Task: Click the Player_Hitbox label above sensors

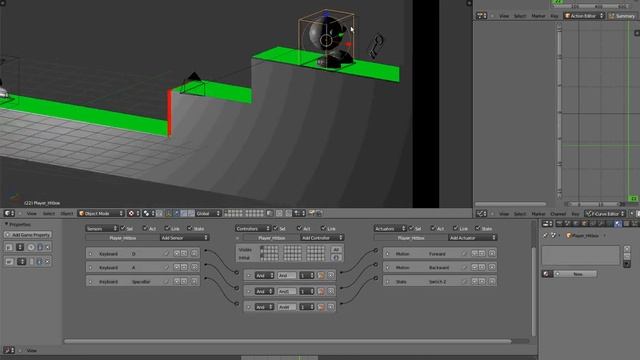Action: 122,238
